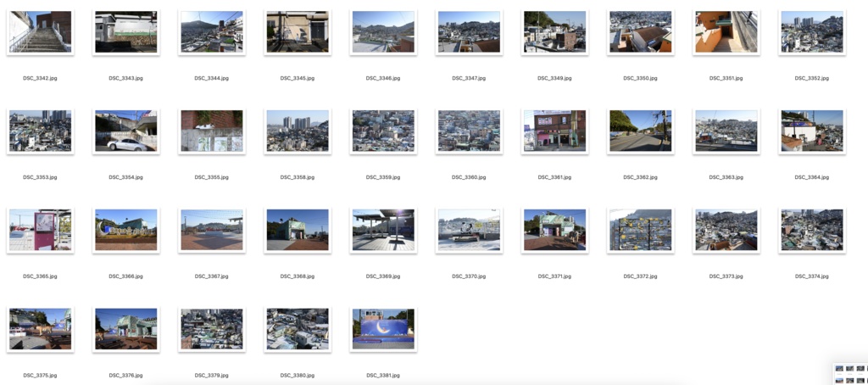
Task: Click the filename label DSC_3355.jpg
Action: 211,177
